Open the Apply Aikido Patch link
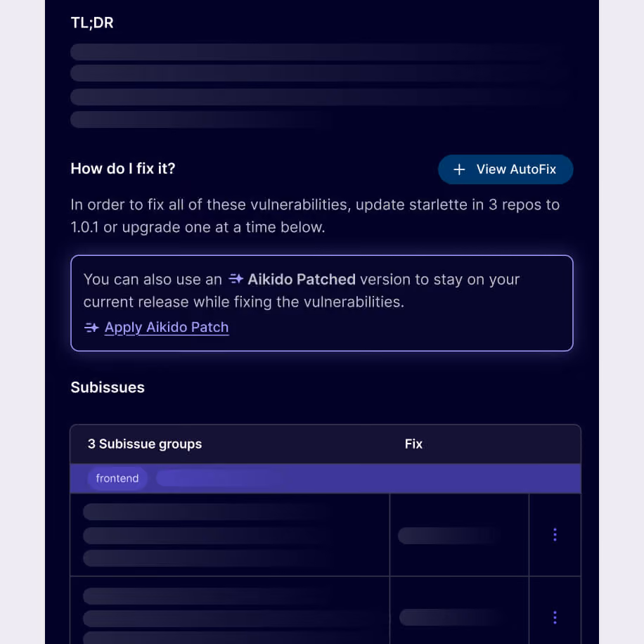Viewport: 644px width, 644px height. click(x=167, y=328)
